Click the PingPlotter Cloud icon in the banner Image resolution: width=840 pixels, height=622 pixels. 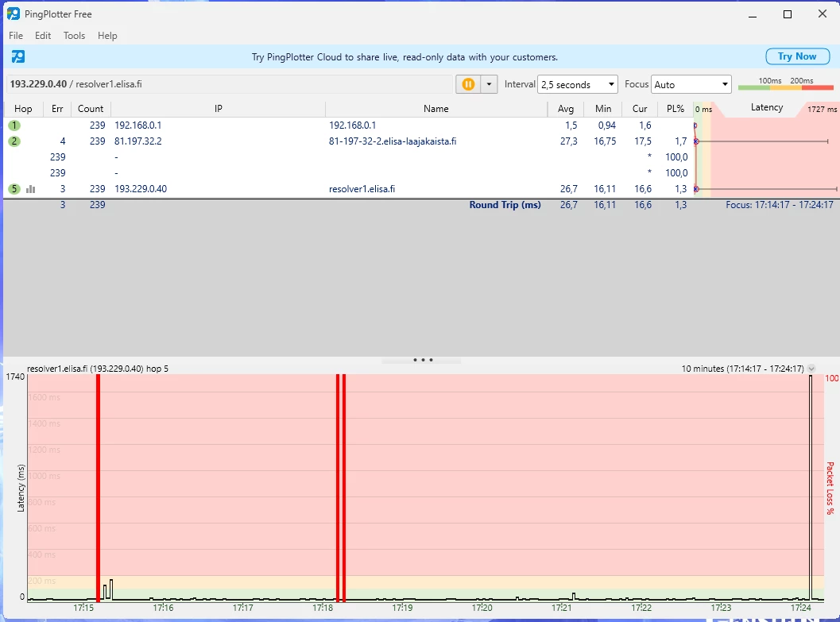18,56
